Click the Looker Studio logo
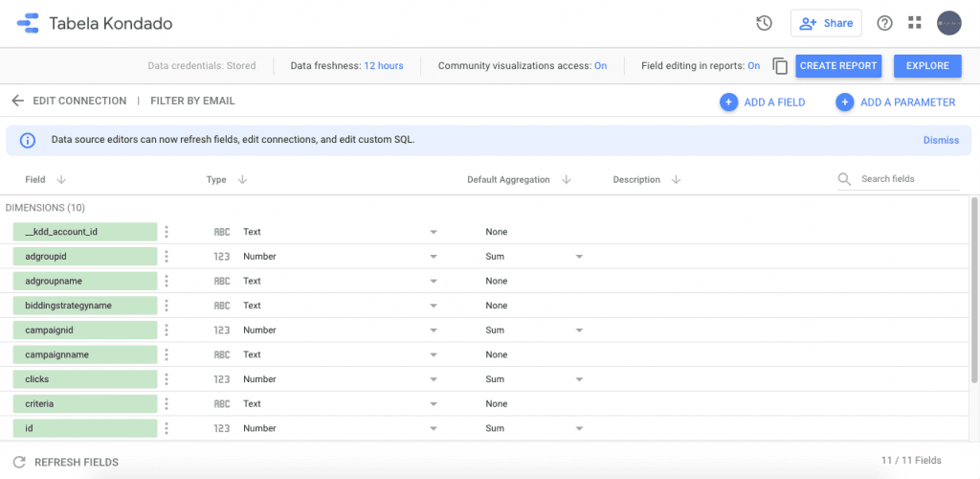The width and height of the screenshot is (980, 479). (x=28, y=23)
